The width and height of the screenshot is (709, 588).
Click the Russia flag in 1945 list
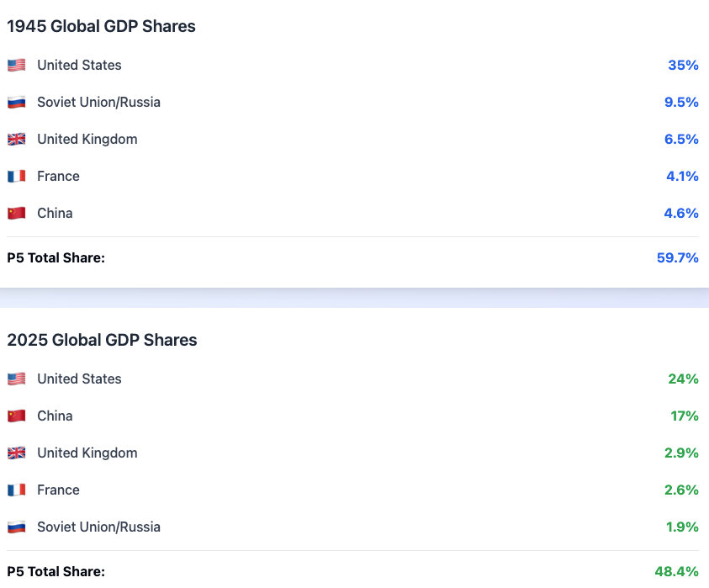[x=16, y=103]
